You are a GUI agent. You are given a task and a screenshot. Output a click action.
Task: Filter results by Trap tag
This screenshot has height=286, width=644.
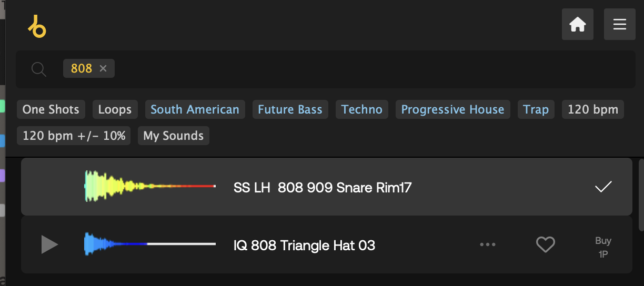(x=536, y=109)
